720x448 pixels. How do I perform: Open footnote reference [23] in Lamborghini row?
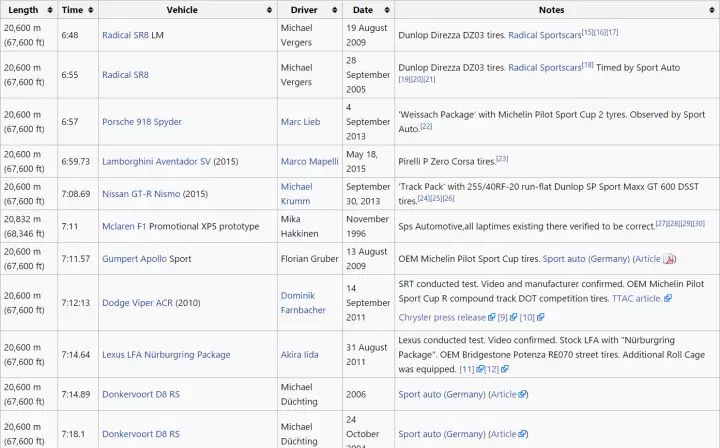(502, 159)
